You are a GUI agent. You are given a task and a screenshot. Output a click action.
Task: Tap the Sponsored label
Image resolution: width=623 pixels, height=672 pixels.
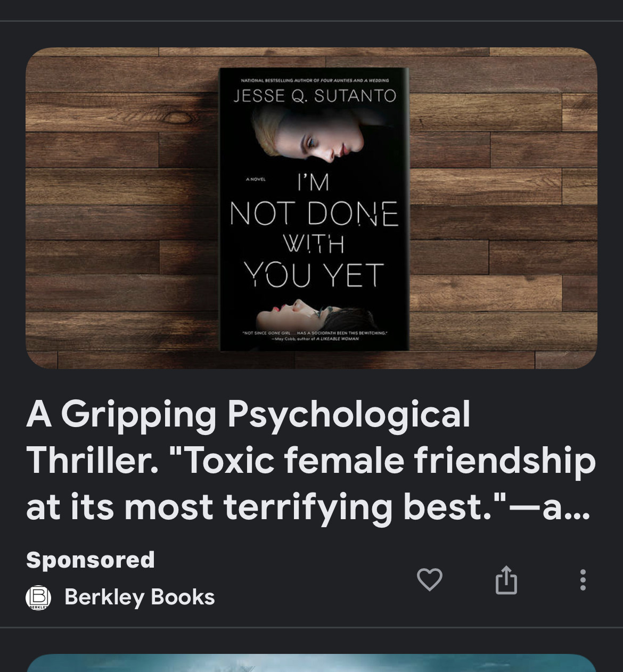(x=91, y=560)
